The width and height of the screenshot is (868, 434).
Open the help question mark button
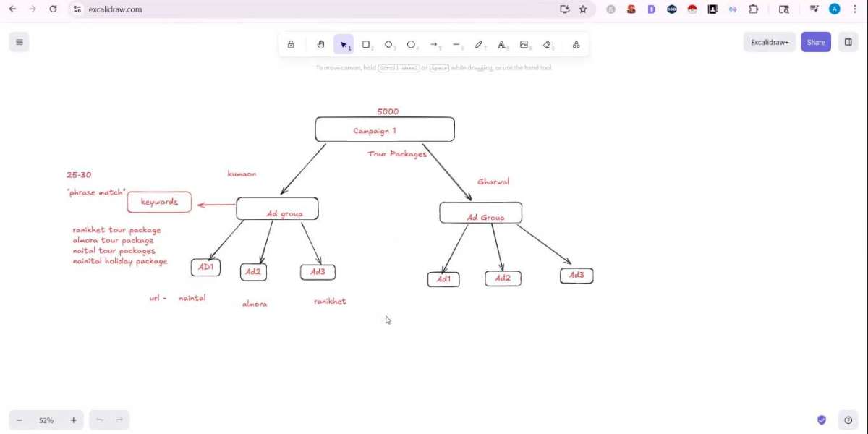848,420
